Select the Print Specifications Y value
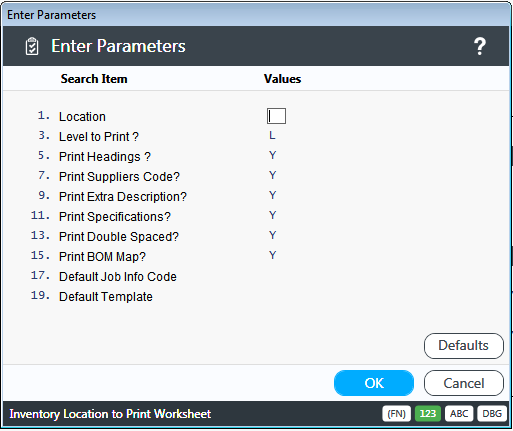 coord(273,215)
